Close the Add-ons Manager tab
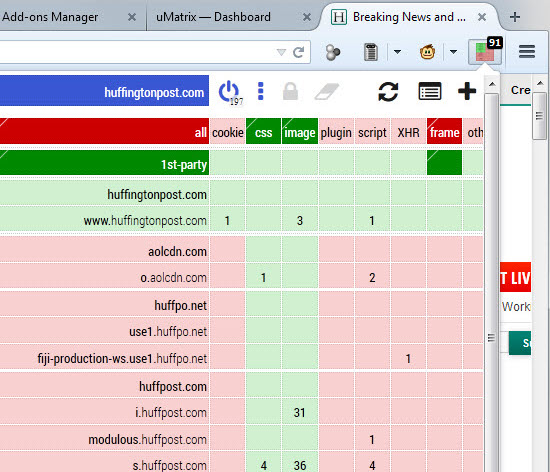Image resolution: width=550 pixels, height=472 pixels. 132,17
